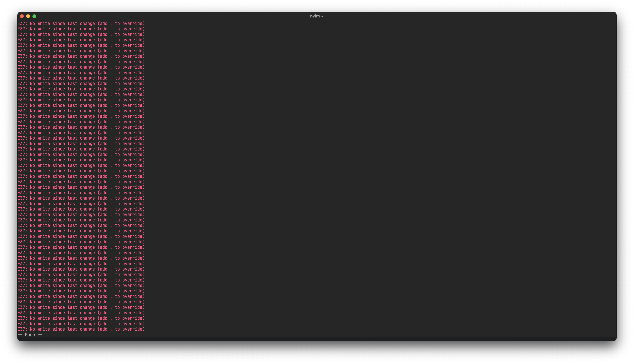Viewport: 634px width, 364px height.
Task: Click "to" in the last error line
Action: pyautogui.click(x=117, y=329)
